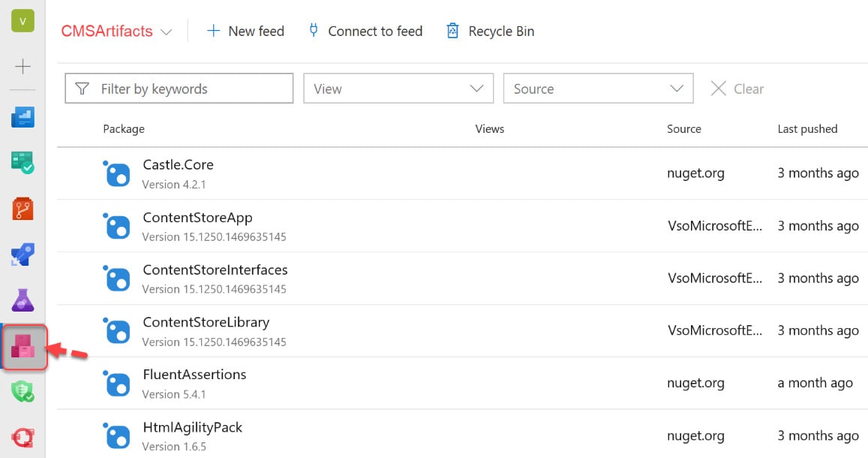Click the Recycle Bin trash icon
The image size is (868, 458).
click(453, 31)
